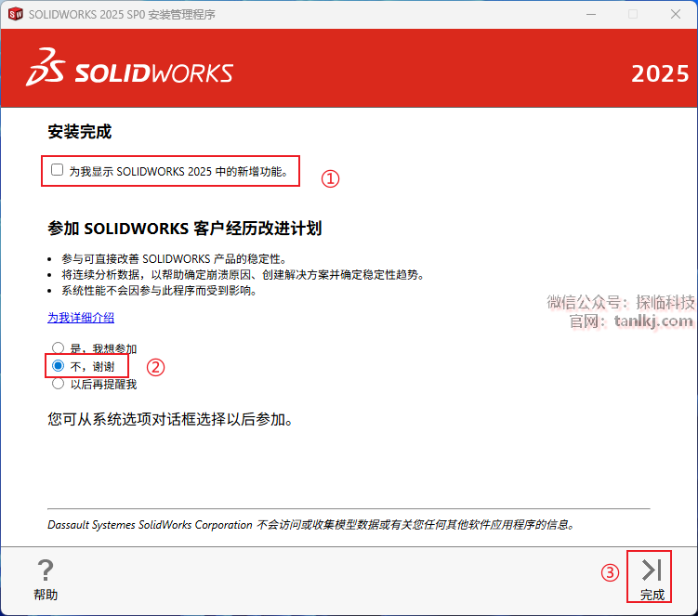Screen dimensions: 698x616
Task: Enable showing SOLIDWORKS 2025 new features checkbox
Action: 58,170
